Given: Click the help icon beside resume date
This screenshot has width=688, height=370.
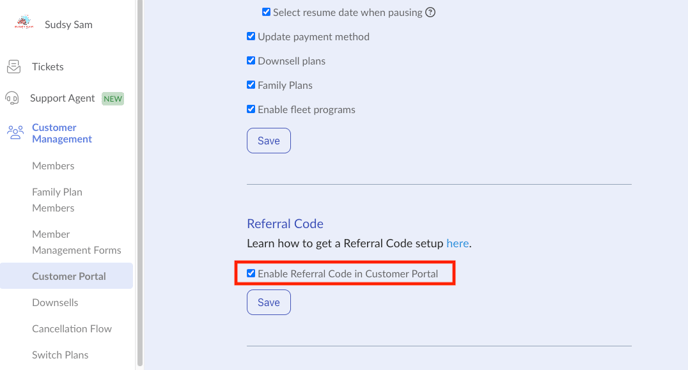Looking at the screenshot, I should pos(430,12).
